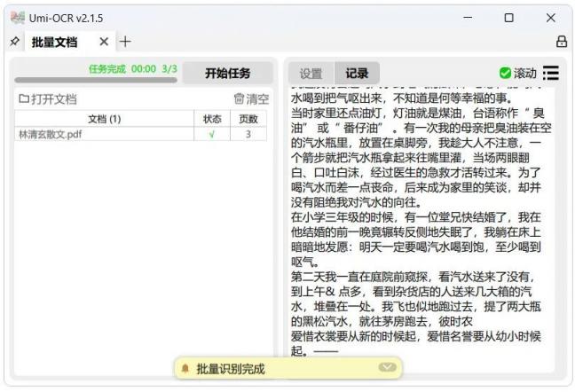Click the 文档 (1) column header
Image resolution: width=575 pixels, height=392 pixels.
[105, 119]
